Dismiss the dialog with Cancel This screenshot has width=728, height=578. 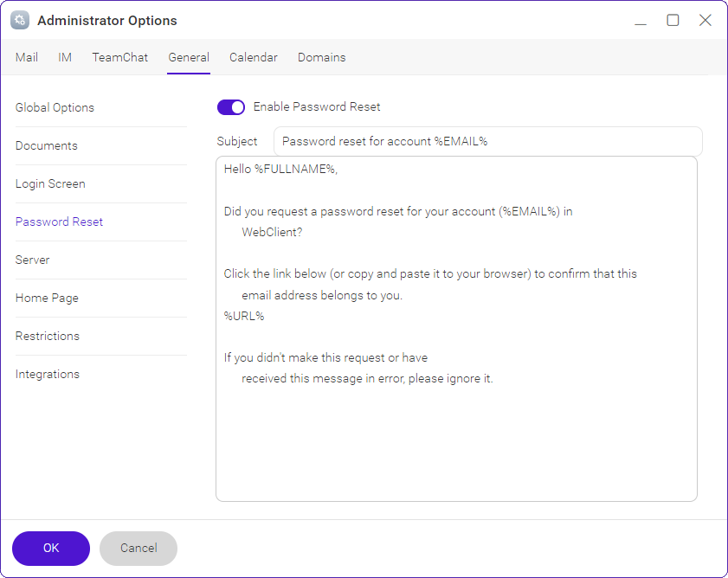[x=139, y=549]
